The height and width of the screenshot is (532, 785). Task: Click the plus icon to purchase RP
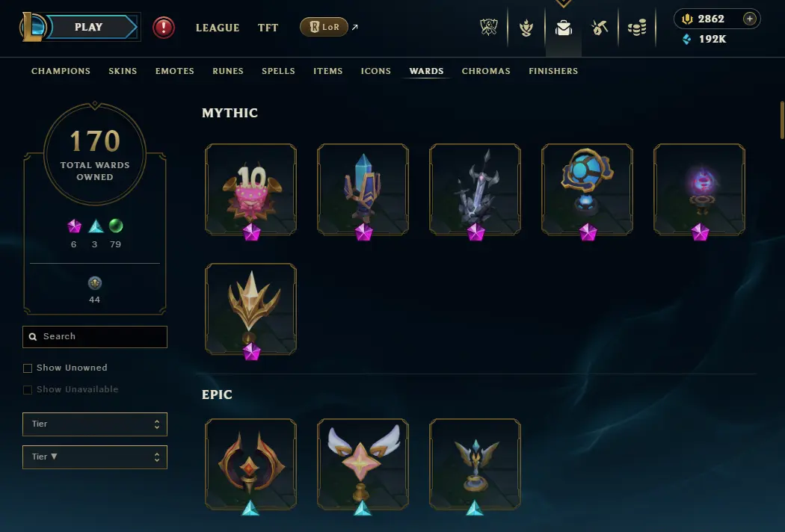point(749,19)
